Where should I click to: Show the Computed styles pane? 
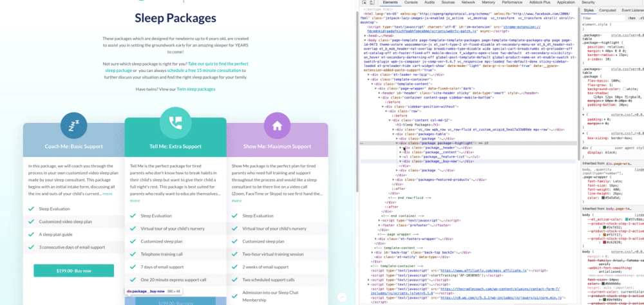tap(607, 10)
